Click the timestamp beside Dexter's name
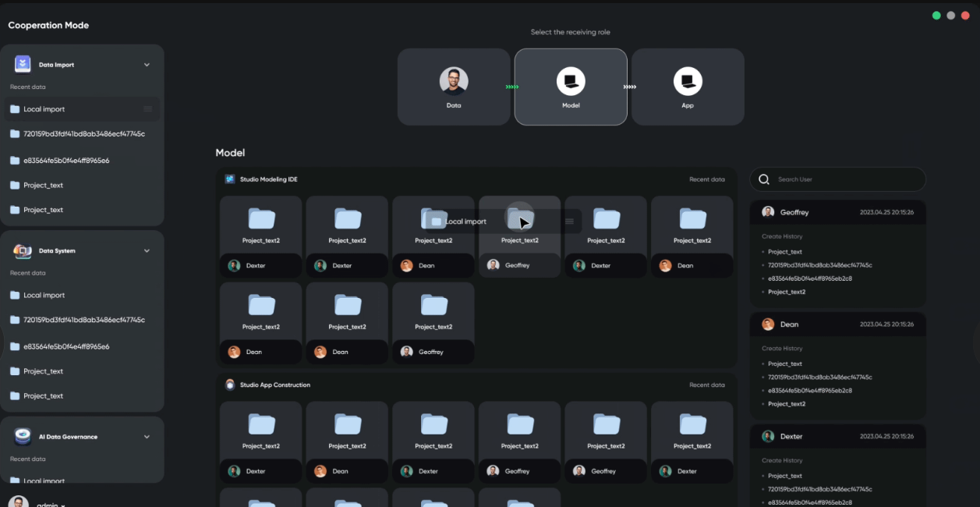Viewport: 980px width, 507px height. tap(886, 437)
